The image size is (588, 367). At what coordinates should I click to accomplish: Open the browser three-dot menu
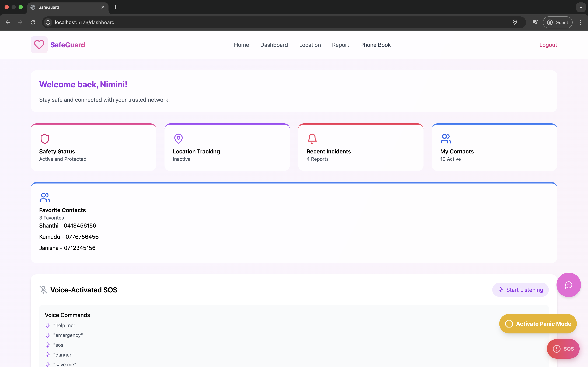pyautogui.click(x=580, y=22)
